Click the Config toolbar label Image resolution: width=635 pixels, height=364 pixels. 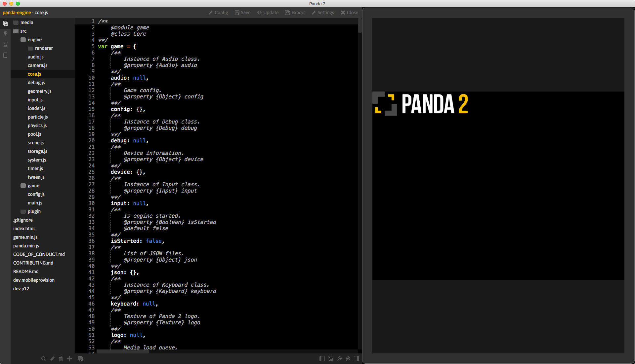point(221,13)
